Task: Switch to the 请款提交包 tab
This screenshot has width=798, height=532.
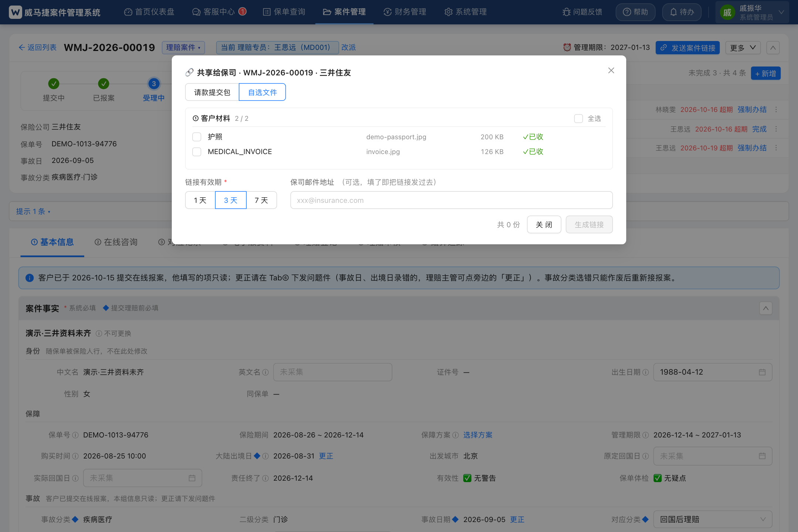Action: (x=212, y=92)
